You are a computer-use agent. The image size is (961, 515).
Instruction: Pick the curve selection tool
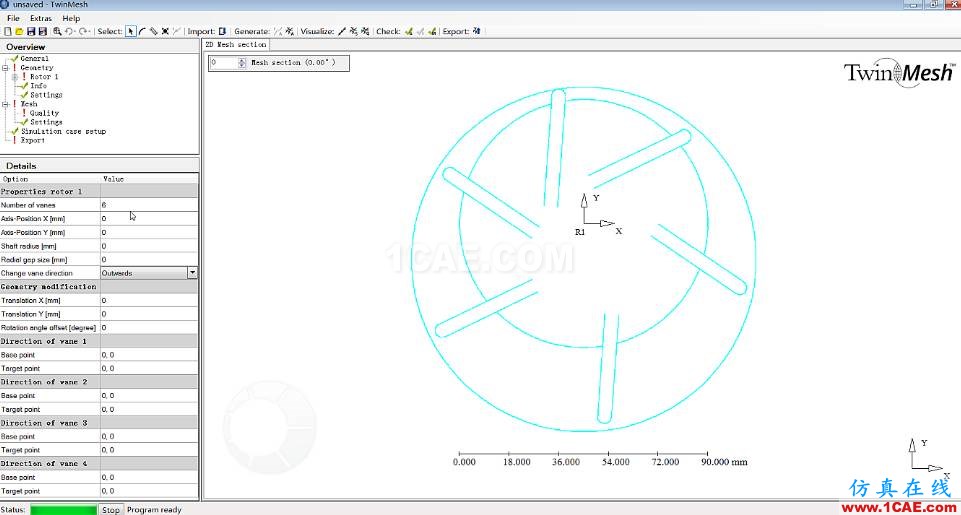click(x=142, y=31)
